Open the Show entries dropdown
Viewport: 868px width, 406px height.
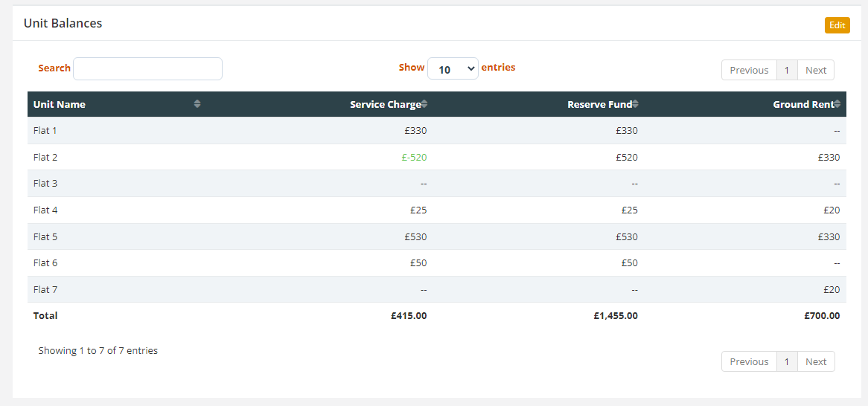point(453,69)
